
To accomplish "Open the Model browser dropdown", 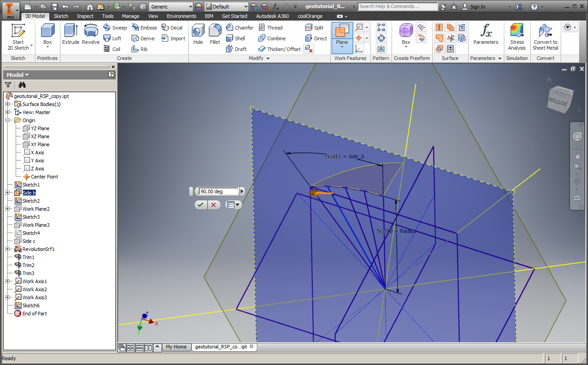I will [x=17, y=75].
